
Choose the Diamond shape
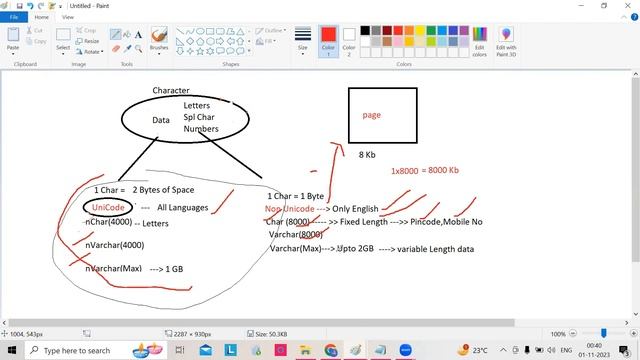click(190, 41)
